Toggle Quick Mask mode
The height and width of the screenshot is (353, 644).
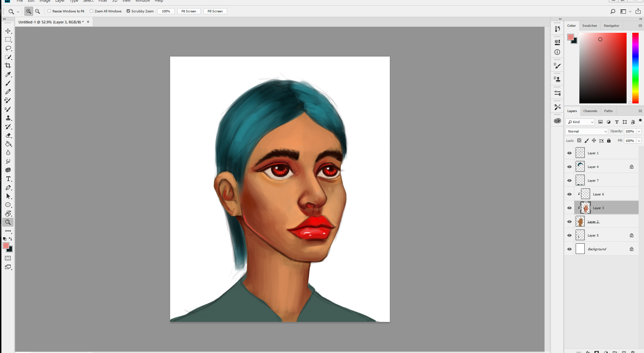(x=8, y=258)
